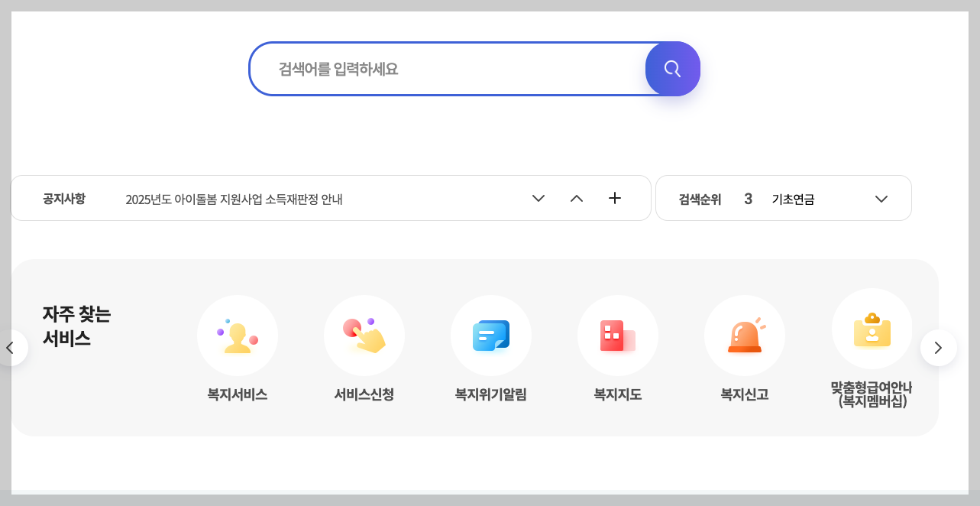Click the magnifier search icon

672,69
